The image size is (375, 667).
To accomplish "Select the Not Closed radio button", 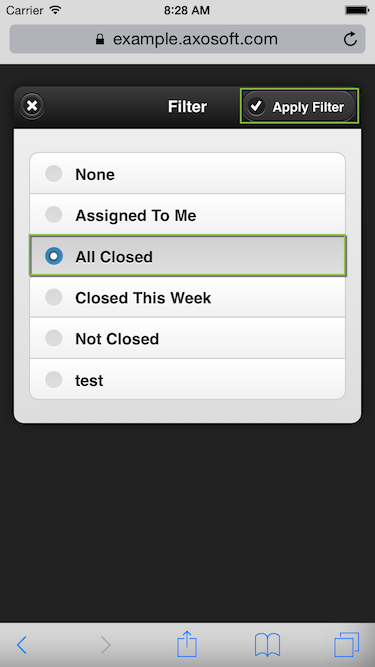I will tap(54, 338).
